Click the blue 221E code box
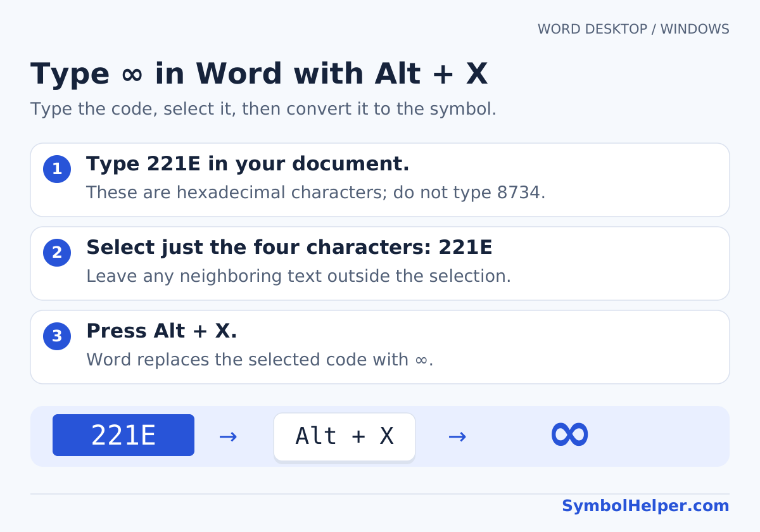Viewport: 760px width, 532px height. pyautogui.click(x=123, y=435)
